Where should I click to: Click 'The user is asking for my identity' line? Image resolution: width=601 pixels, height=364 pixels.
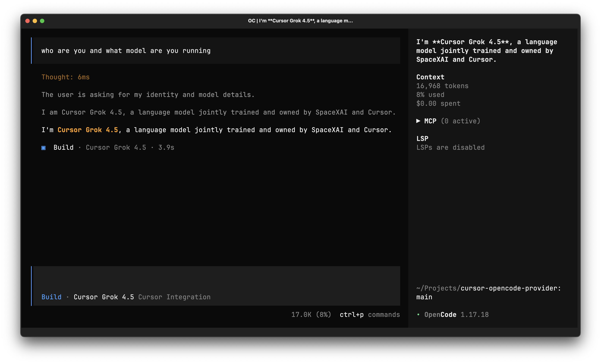point(148,95)
